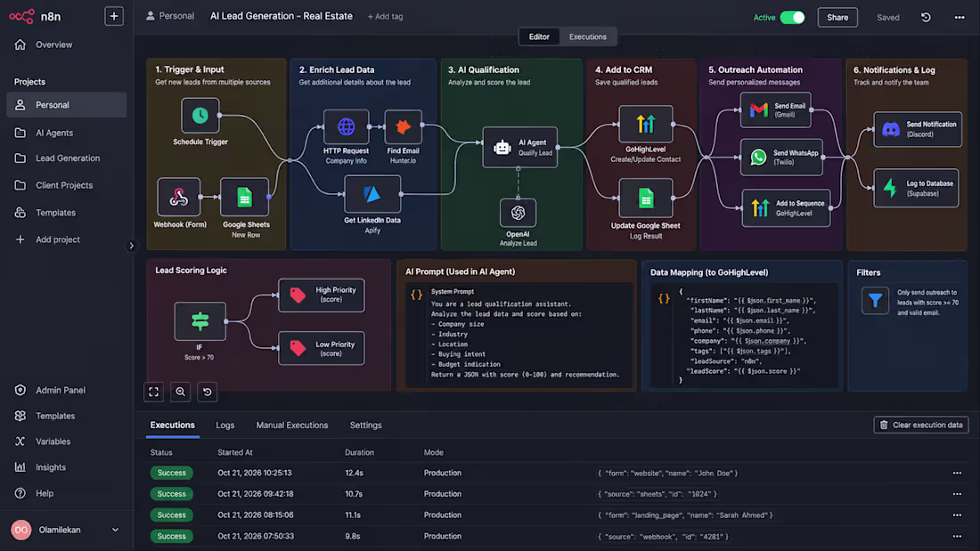Open Update Google Sheet Log Result node
980x551 pixels.
click(646, 199)
